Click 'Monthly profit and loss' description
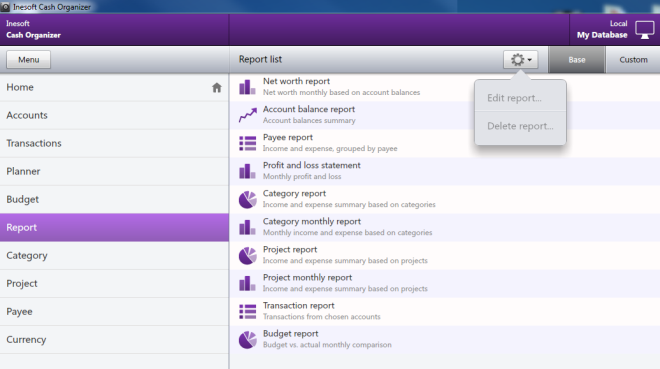660x369 pixels. point(302,176)
